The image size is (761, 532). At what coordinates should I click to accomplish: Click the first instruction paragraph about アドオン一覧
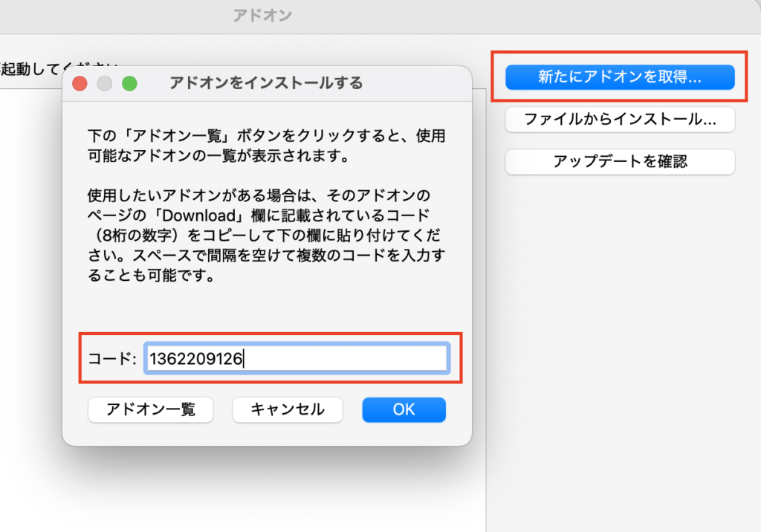coord(266,146)
